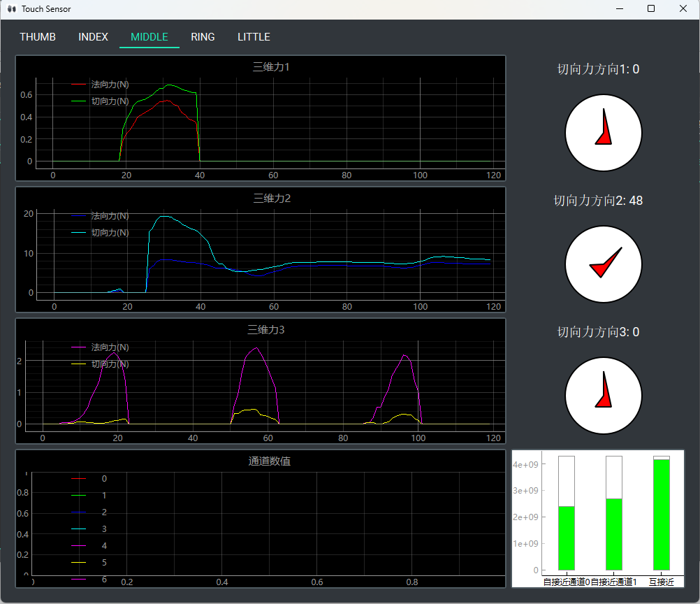
Task: Click the direction 2 compass dial showing 48
Action: coord(603,264)
